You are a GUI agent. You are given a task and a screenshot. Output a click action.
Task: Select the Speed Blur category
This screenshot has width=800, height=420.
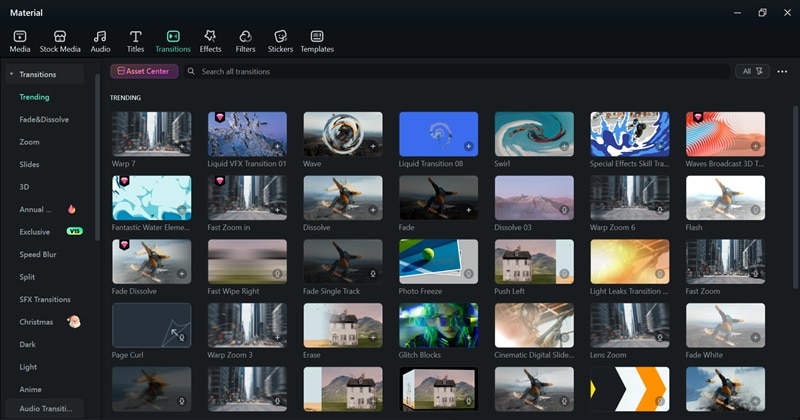[38, 254]
